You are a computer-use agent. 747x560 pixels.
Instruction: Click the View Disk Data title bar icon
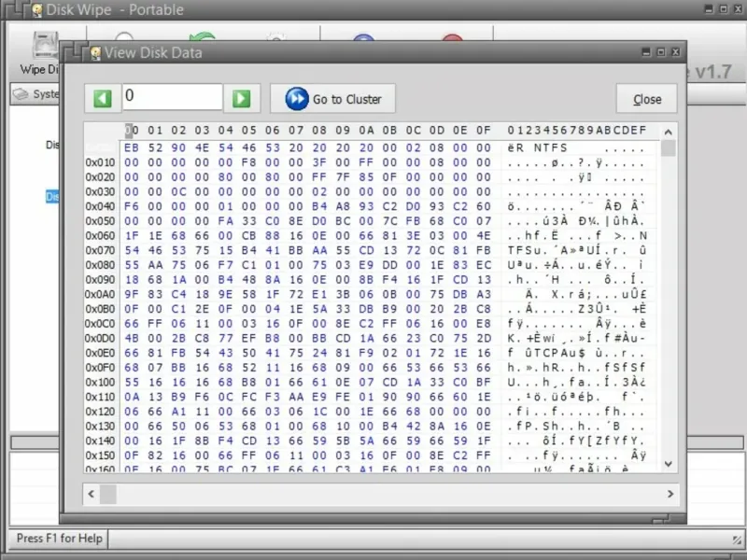click(95, 52)
